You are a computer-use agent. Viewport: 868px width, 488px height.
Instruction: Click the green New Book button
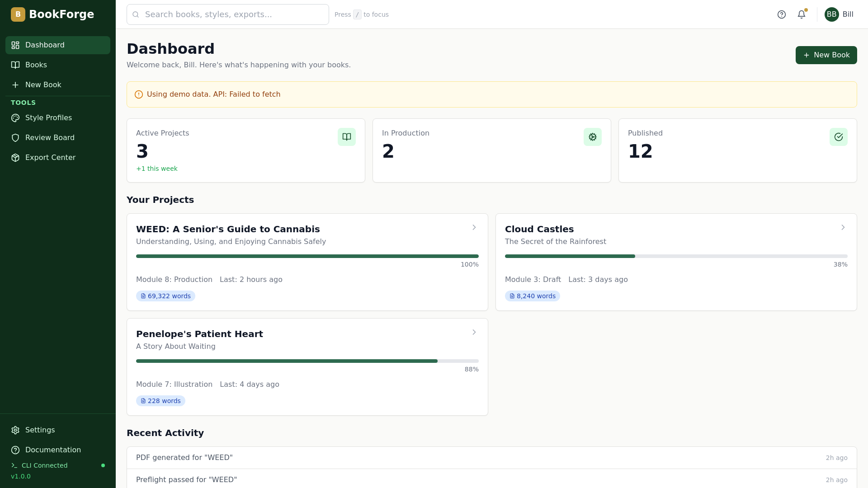coord(826,55)
